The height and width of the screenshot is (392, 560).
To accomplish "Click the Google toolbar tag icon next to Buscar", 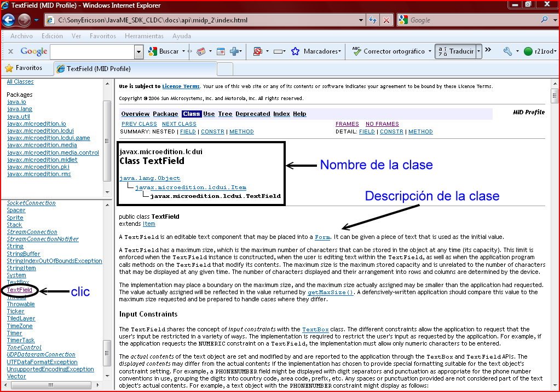I will 201,51.
